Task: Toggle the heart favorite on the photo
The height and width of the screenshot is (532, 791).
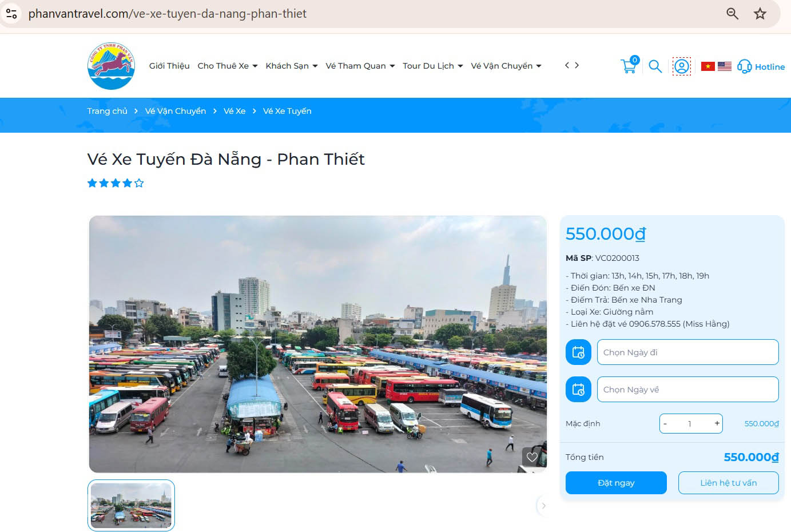Action: tap(533, 456)
